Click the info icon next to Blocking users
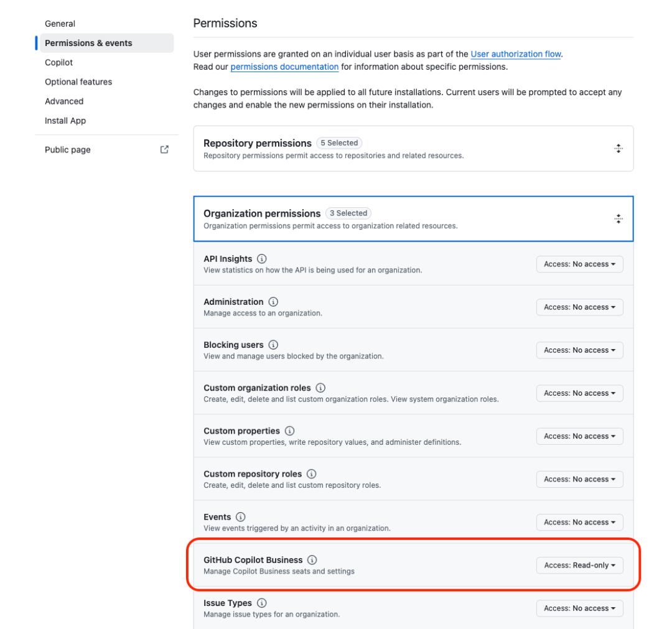 point(273,345)
